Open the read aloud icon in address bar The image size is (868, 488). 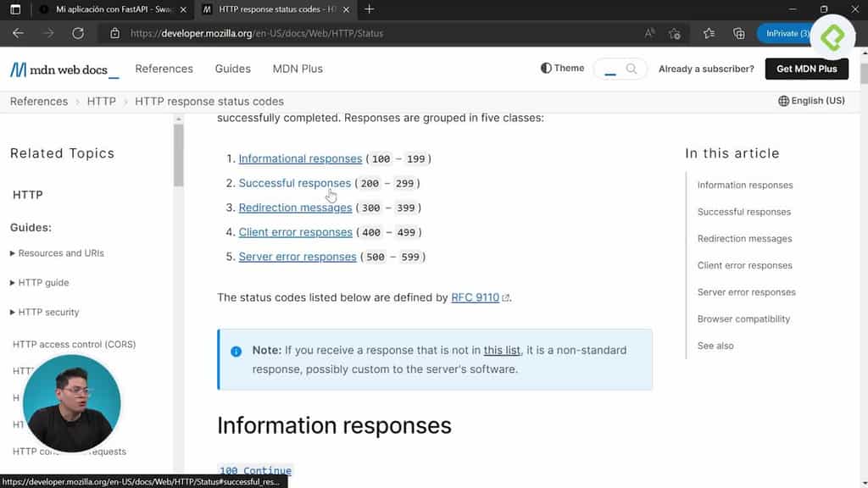point(650,33)
